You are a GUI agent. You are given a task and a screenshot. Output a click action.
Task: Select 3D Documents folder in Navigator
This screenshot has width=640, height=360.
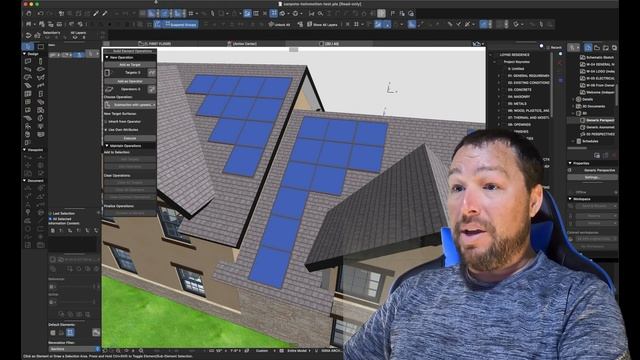click(591, 106)
